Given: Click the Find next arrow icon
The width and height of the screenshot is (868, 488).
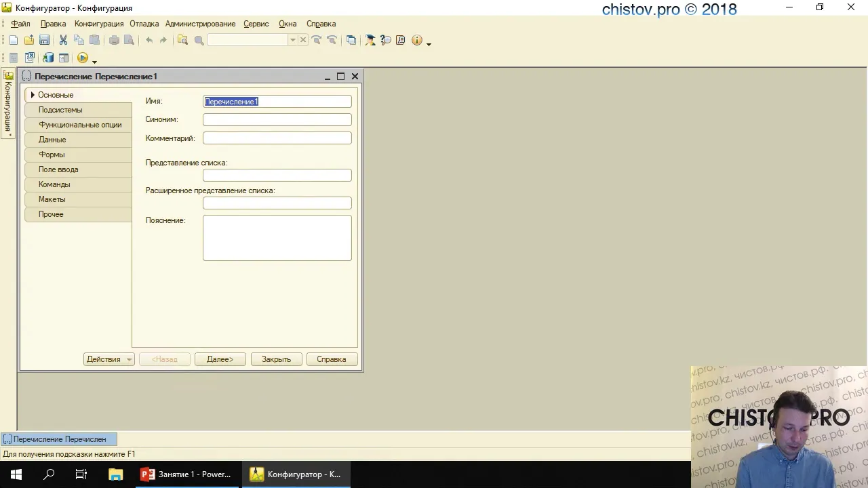Looking at the screenshot, I should [317, 40].
